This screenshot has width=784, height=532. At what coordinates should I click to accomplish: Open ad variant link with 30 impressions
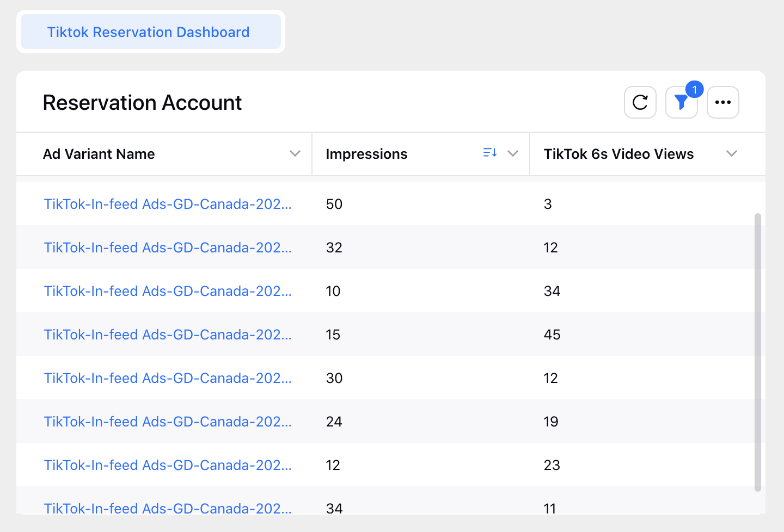coord(168,378)
